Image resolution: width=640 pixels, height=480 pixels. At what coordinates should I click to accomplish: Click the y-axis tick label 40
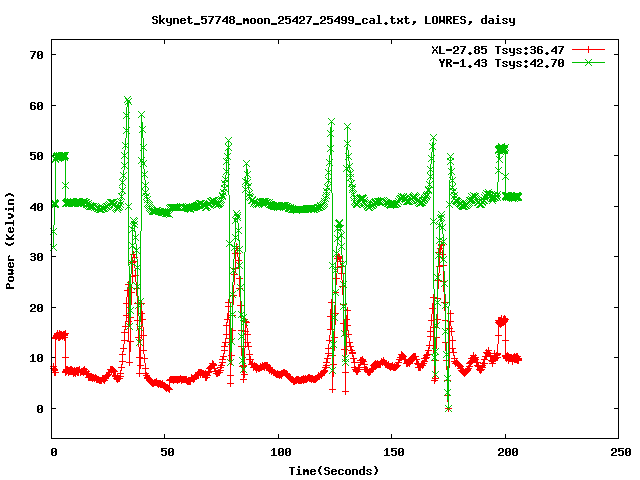(36, 207)
